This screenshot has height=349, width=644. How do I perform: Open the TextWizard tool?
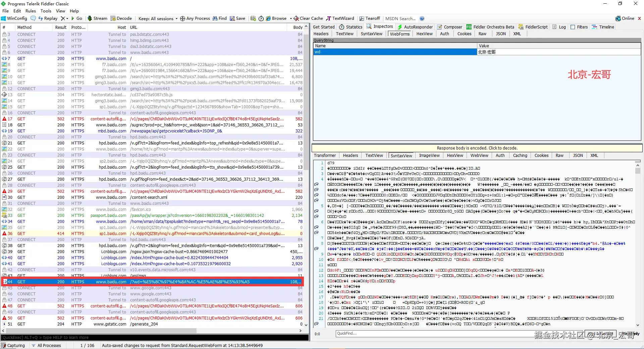tap(340, 18)
